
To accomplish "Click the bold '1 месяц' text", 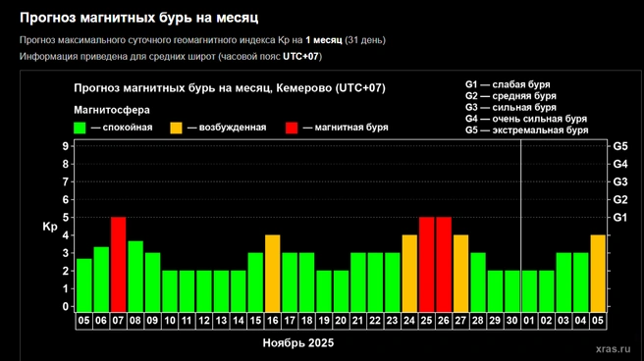I will tap(324, 40).
